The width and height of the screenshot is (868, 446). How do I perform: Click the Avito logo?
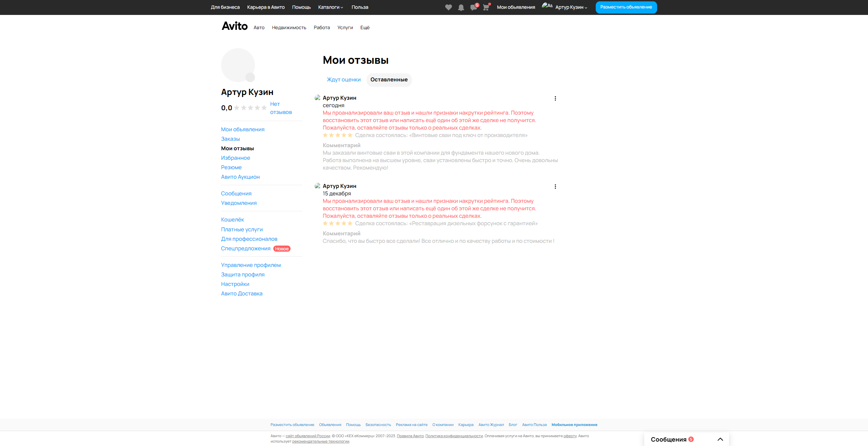[235, 26]
